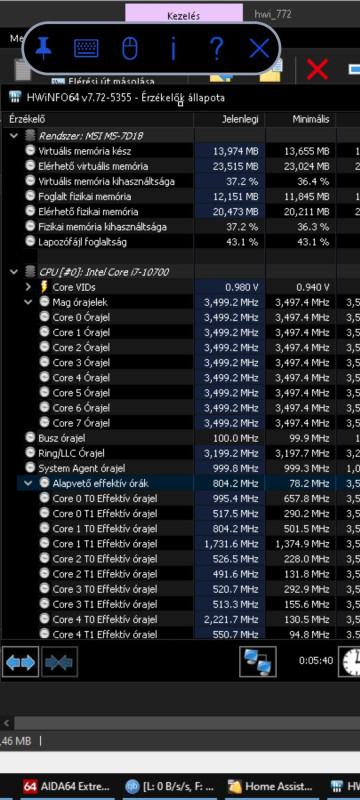Collapse the Mag órajelek group
Viewport: 360px width, 800px height.
pyautogui.click(x=29, y=302)
